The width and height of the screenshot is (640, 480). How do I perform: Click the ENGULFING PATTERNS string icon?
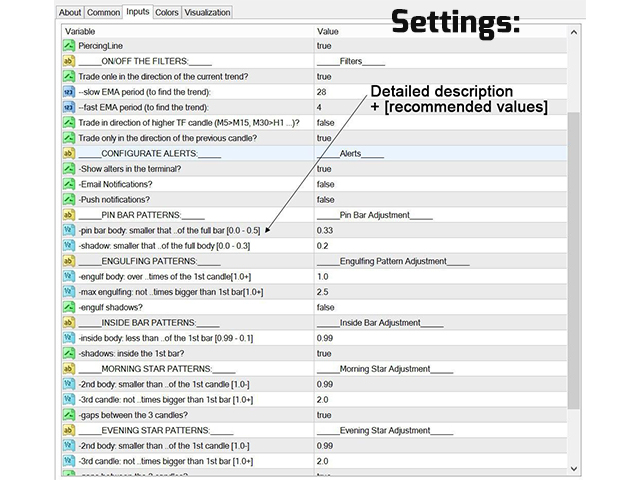[69, 261]
